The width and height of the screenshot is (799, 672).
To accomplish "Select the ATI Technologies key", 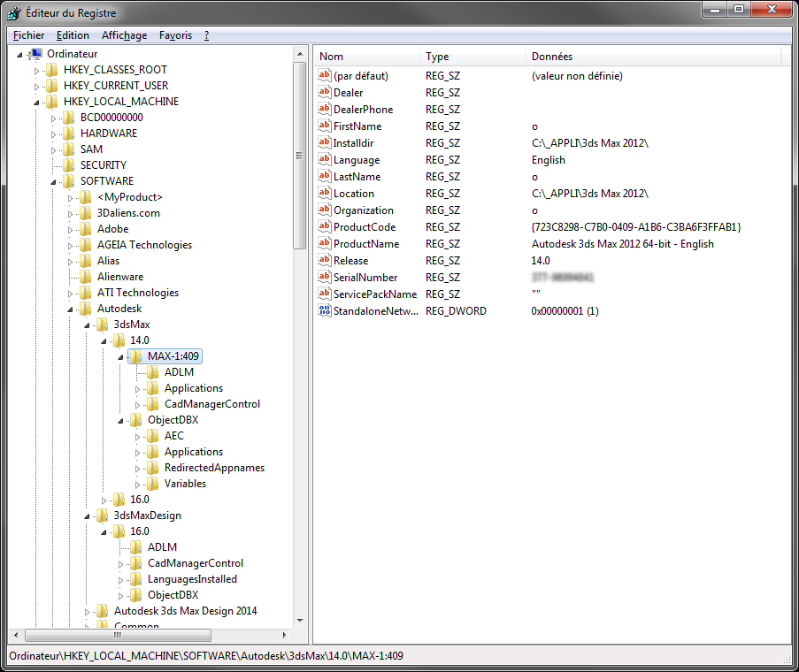I will pos(138,293).
